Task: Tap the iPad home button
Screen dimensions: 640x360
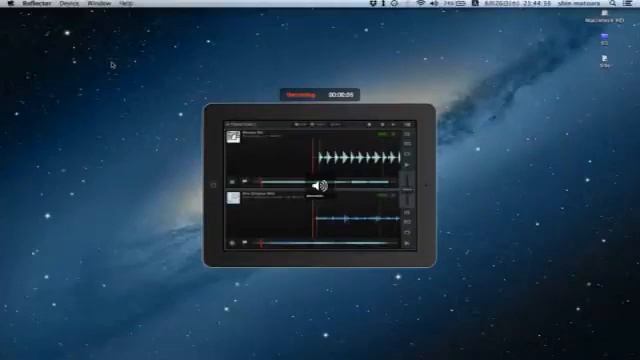Action: point(213,185)
